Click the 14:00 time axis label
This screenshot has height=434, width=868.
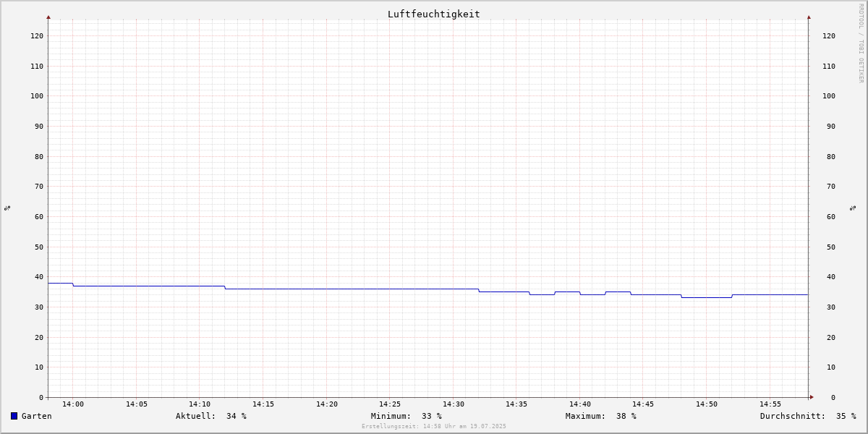[x=73, y=404]
